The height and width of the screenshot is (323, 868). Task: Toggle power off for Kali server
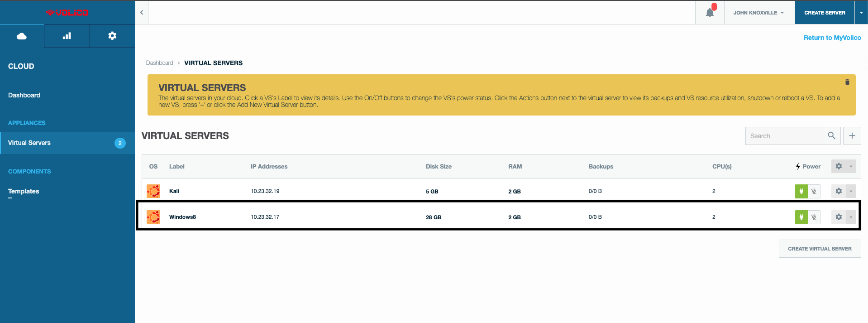pyautogui.click(x=814, y=191)
